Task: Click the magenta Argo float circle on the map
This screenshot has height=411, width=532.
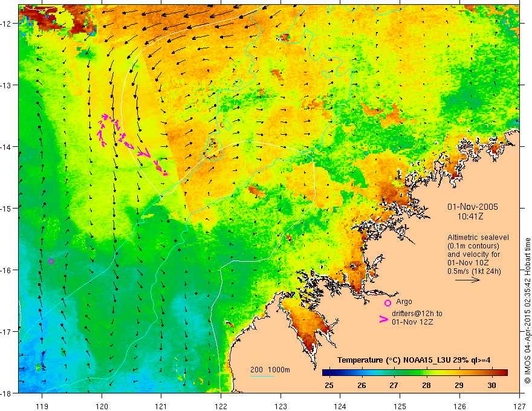Action: (x=51, y=261)
